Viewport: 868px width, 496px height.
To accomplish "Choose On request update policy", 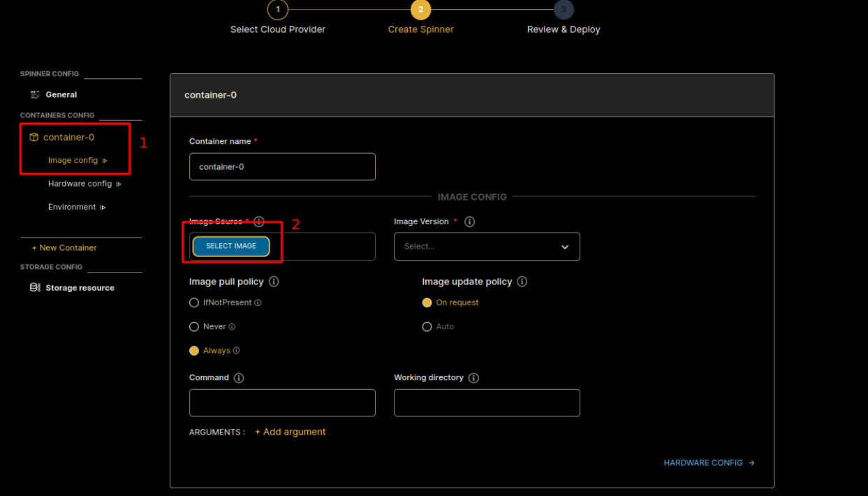I will 427,303.
